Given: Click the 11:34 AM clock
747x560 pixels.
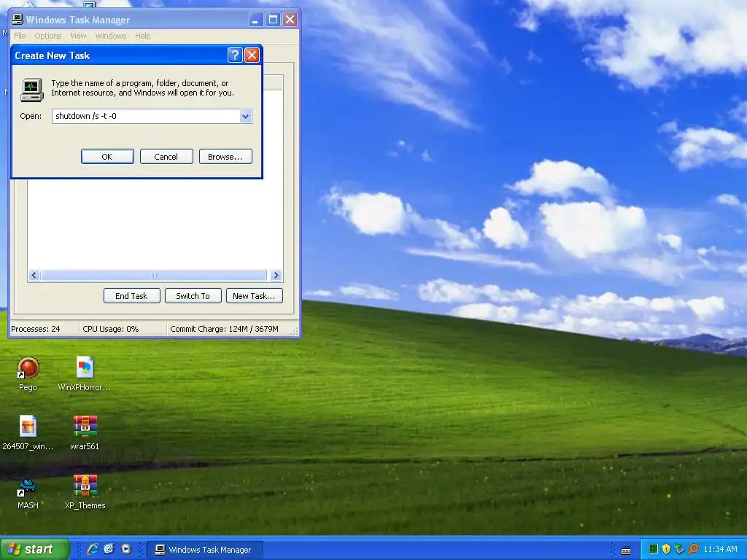Looking at the screenshot, I should [x=720, y=549].
